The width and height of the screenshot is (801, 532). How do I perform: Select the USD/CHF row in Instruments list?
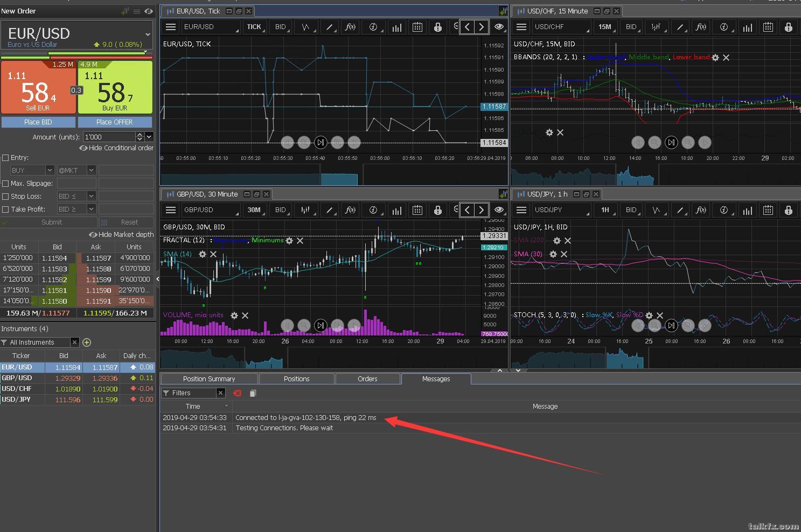[78, 389]
